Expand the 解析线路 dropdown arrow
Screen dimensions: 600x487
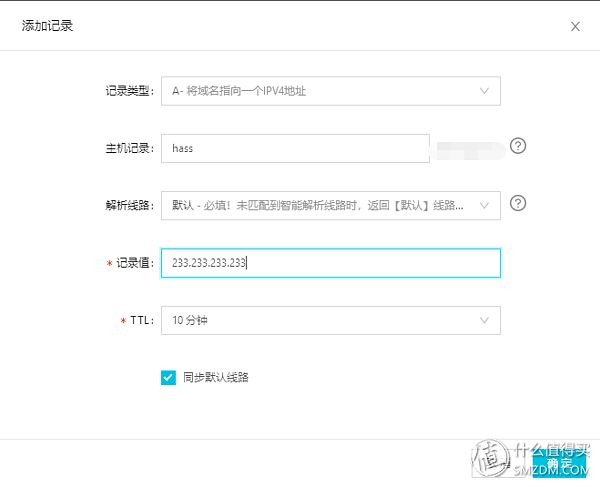click(x=484, y=205)
